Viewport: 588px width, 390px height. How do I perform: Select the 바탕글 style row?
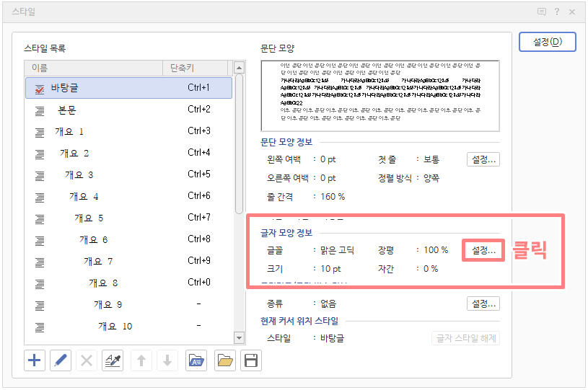(x=128, y=88)
